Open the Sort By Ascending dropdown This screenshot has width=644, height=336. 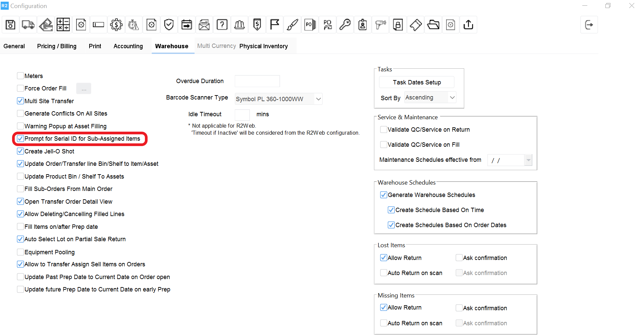point(452,98)
